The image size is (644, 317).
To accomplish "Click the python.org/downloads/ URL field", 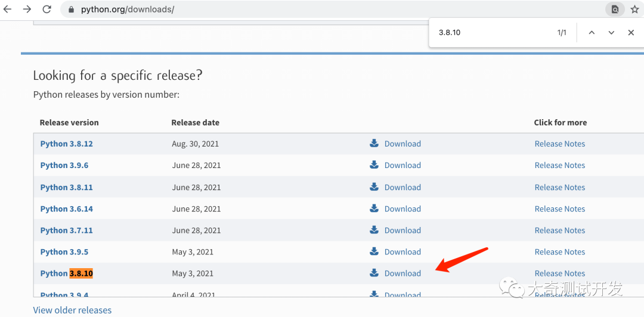I will [333, 10].
